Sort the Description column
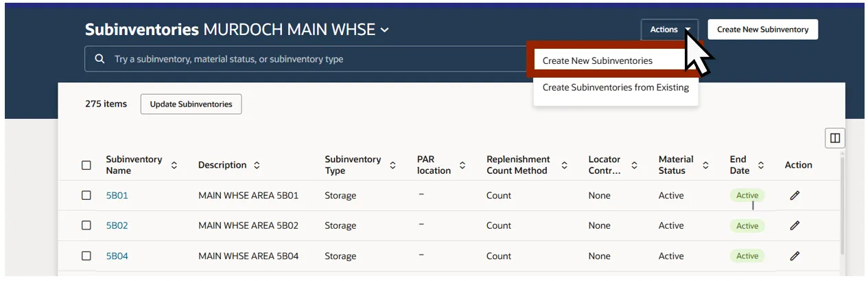 [257, 165]
